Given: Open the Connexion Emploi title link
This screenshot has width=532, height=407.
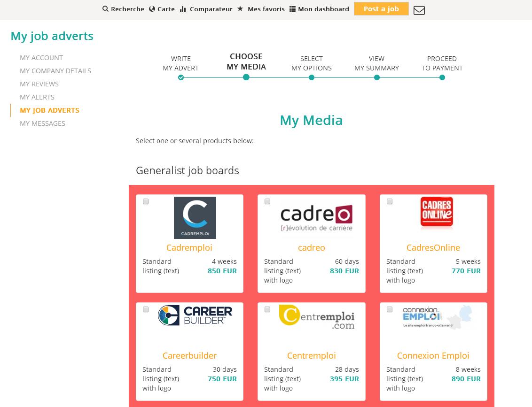Looking at the screenshot, I should (433, 355).
